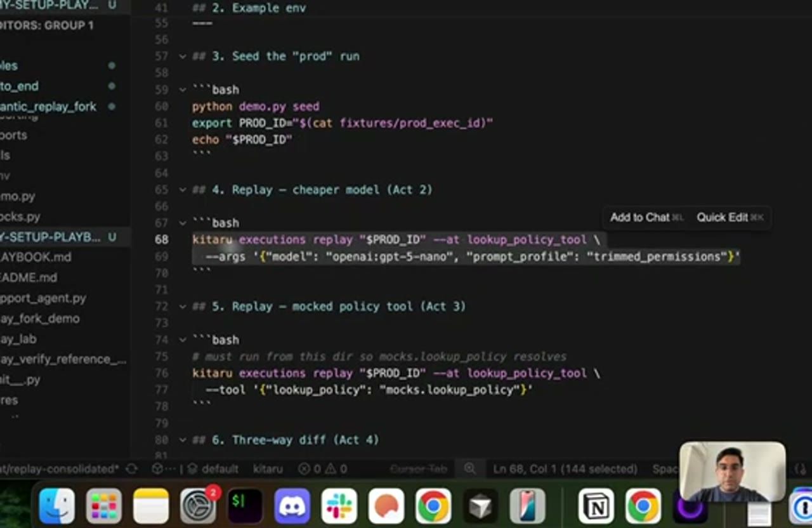
Task: Open the 'EADME.md' file in the explorer
Action: pos(29,277)
